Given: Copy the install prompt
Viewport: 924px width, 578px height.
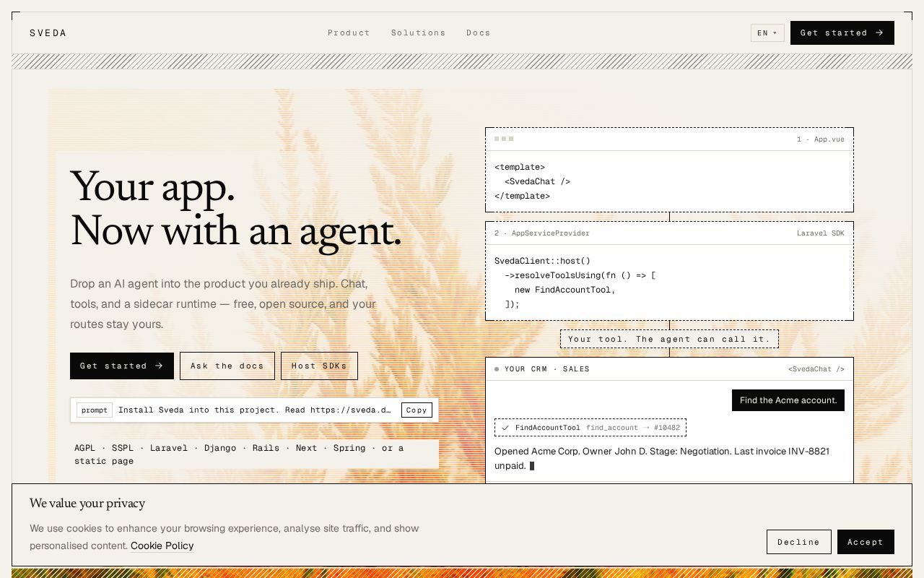Looking at the screenshot, I should pyautogui.click(x=417, y=410).
